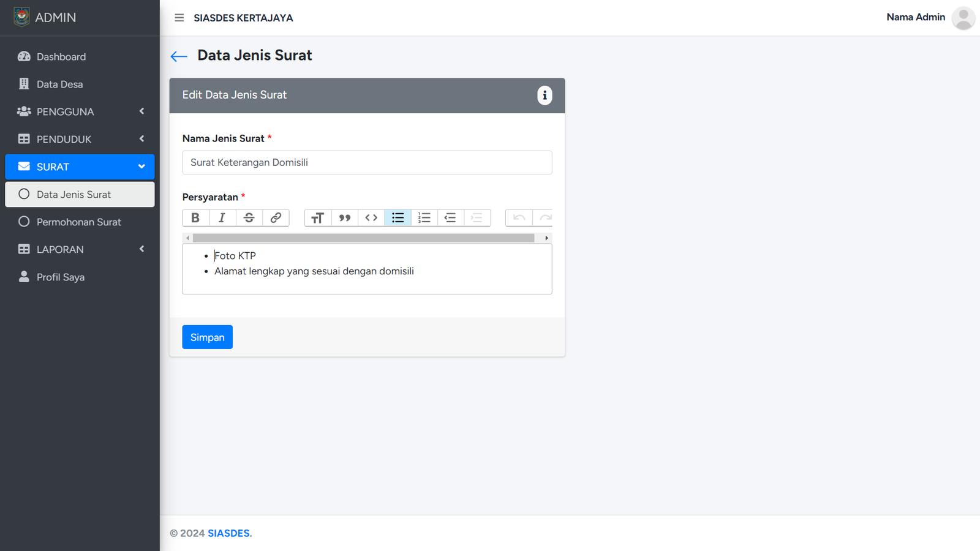980x551 pixels.
Task: Toggle the sidebar with hamburger icon
Action: [x=179, y=18]
